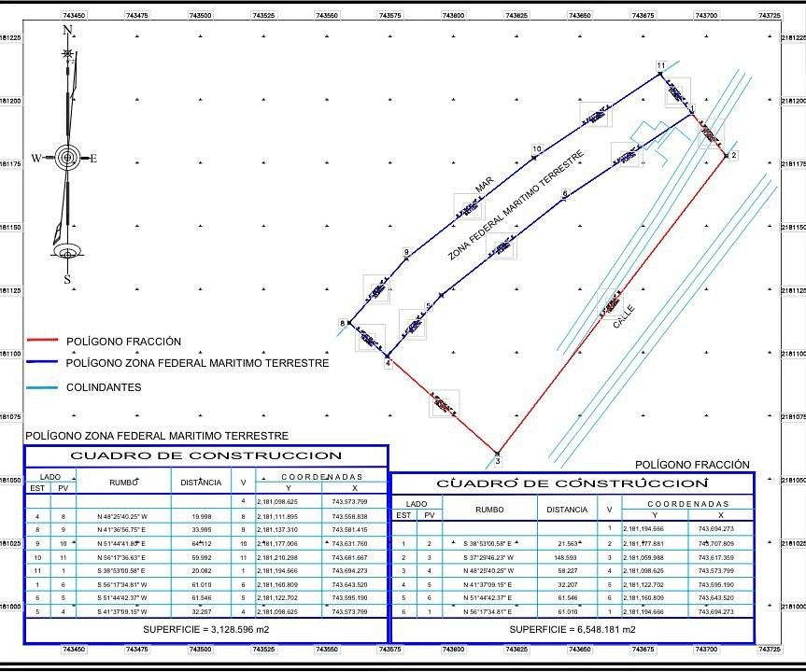
Task: Click the E letter on the compass
Action: (93, 159)
